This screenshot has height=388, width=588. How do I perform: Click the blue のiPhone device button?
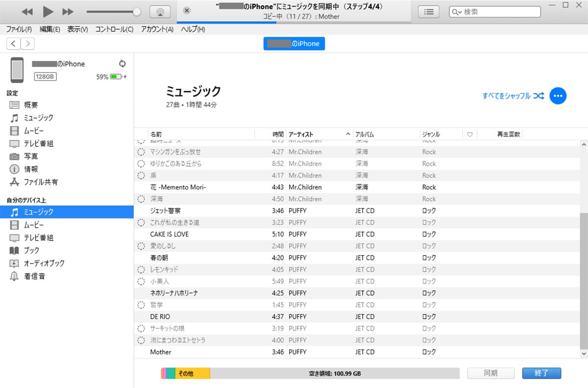pyautogui.click(x=294, y=44)
